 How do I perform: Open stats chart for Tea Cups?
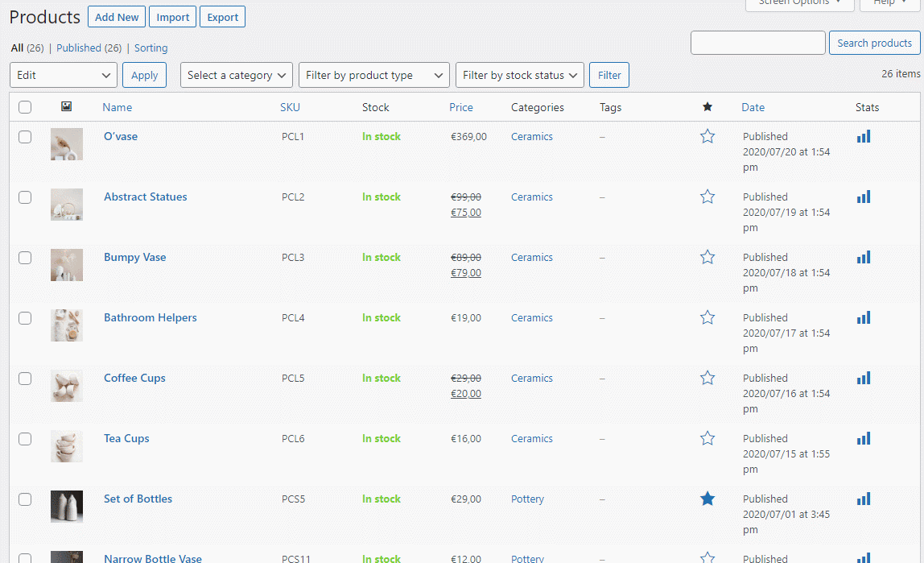tap(864, 439)
